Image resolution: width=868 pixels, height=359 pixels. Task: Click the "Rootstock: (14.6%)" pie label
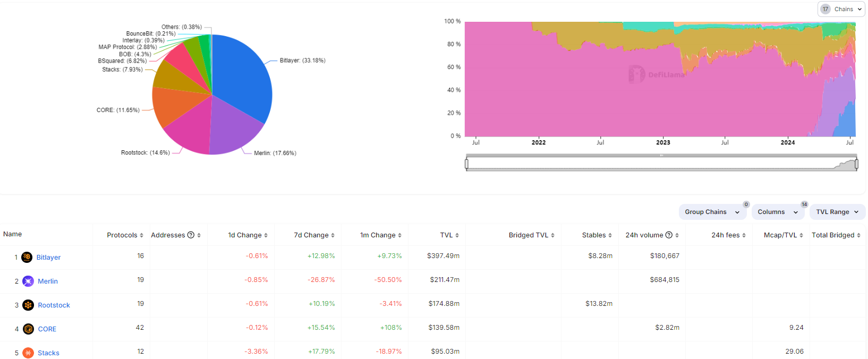(x=146, y=152)
